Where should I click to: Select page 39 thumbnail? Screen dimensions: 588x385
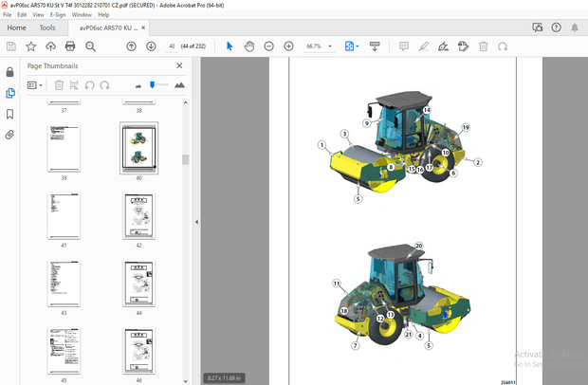tap(64, 149)
